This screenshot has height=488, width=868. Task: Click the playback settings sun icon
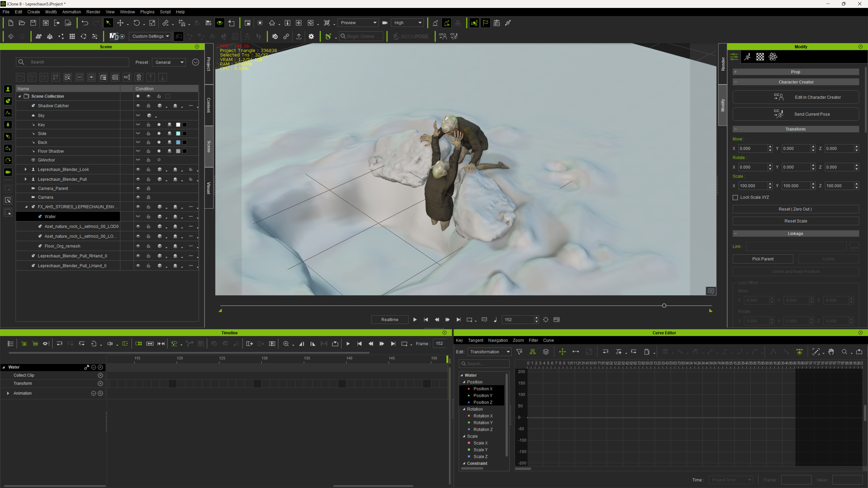[546, 320]
